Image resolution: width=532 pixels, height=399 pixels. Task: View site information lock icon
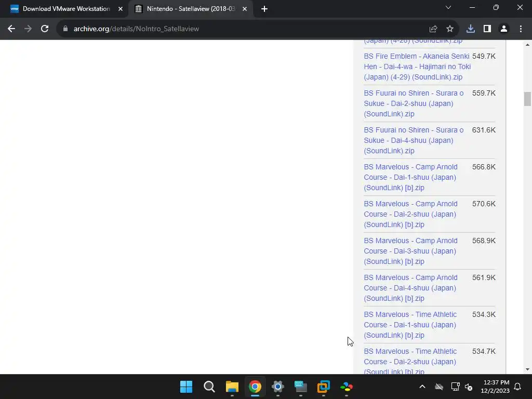pyautogui.click(x=65, y=29)
